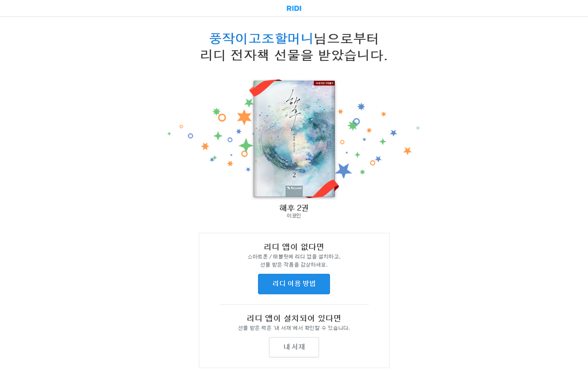
Task: Click the large orange star left of the book
Action: pyautogui.click(x=244, y=117)
